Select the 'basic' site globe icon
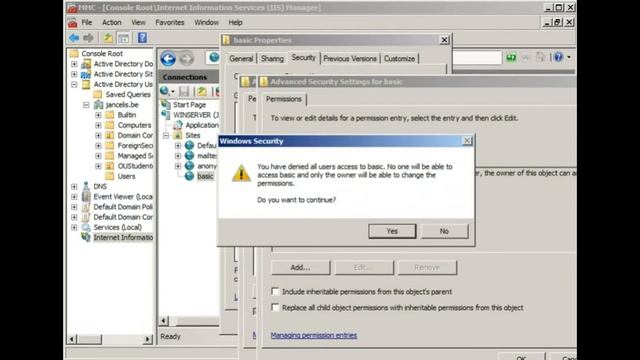This screenshot has height=360, width=640. pyautogui.click(x=189, y=176)
